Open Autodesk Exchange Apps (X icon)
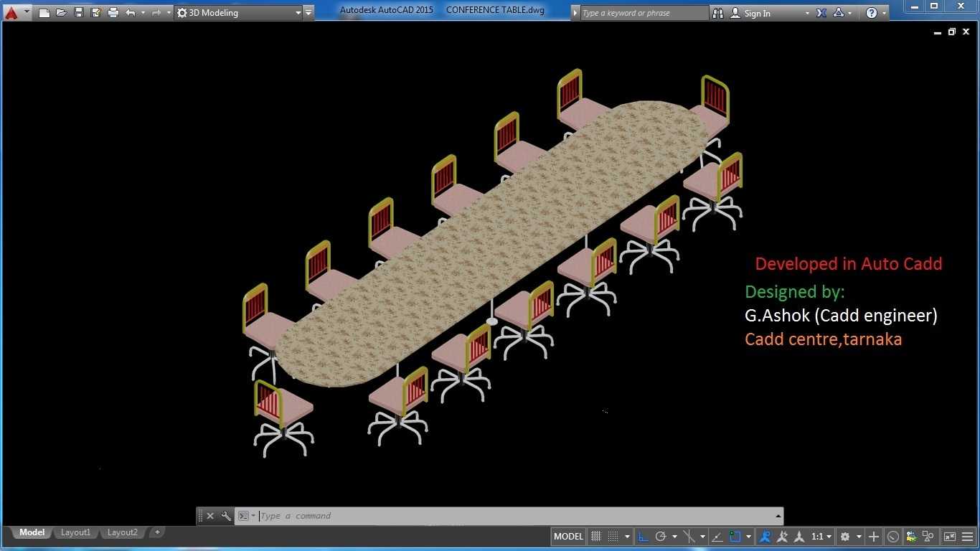Viewport: 980px width, 551px height. [x=821, y=13]
